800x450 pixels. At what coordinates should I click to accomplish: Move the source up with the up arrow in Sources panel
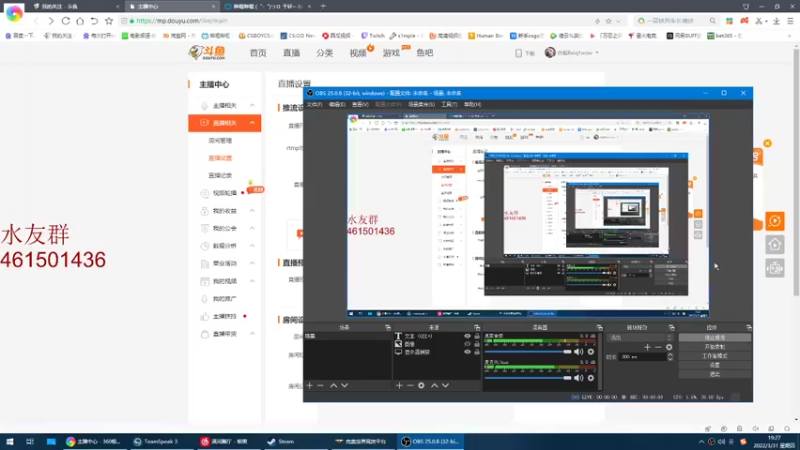click(x=434, y=386)
